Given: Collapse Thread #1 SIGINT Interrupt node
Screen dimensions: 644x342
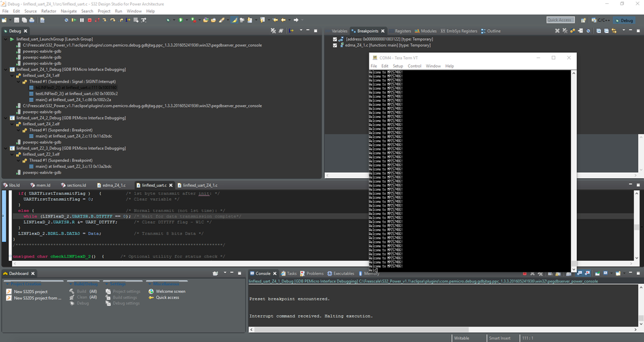Looking at the screenshot, I should [x=19, y=82].
